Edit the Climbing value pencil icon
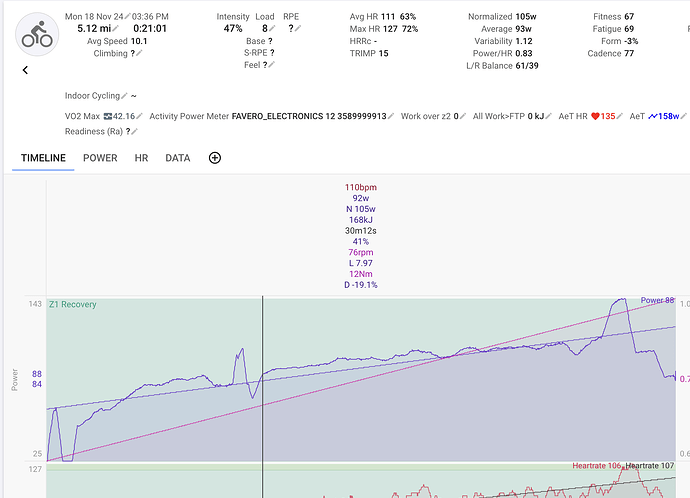This screenshot has height=498, width=690. [x=139, y=53]
